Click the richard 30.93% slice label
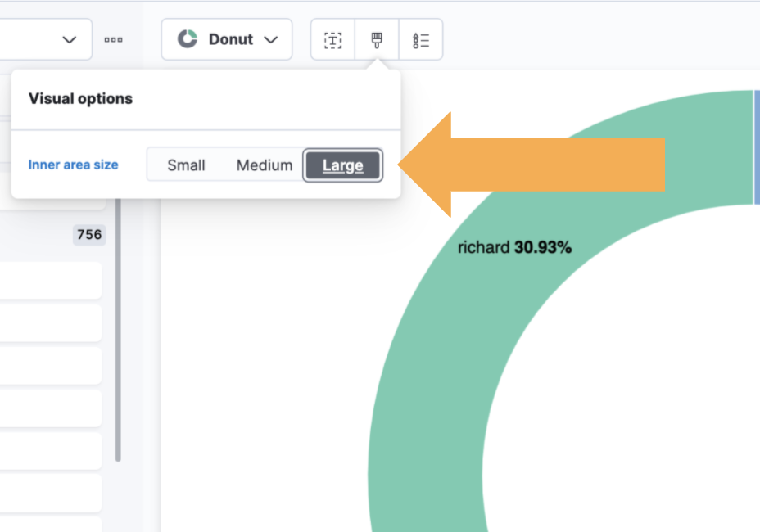Image resolution: width=760 pixels, height=532 pixels. point(514,247)
